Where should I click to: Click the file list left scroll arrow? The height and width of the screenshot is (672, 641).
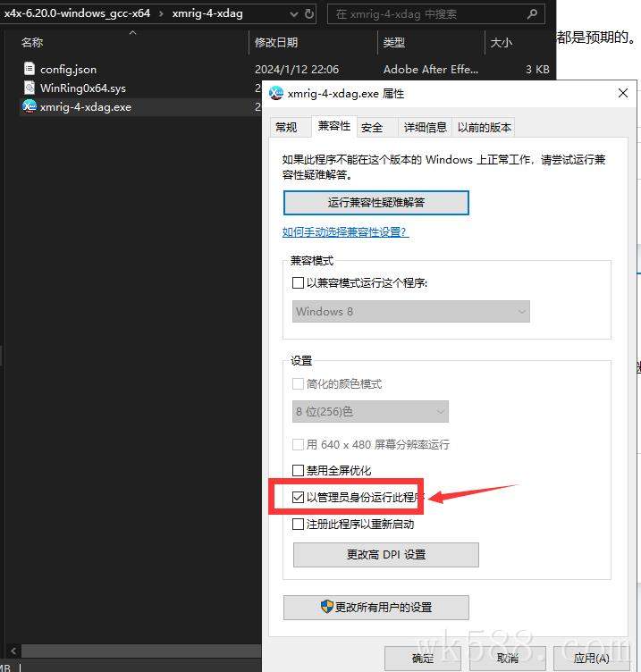[x=13, y=651]
